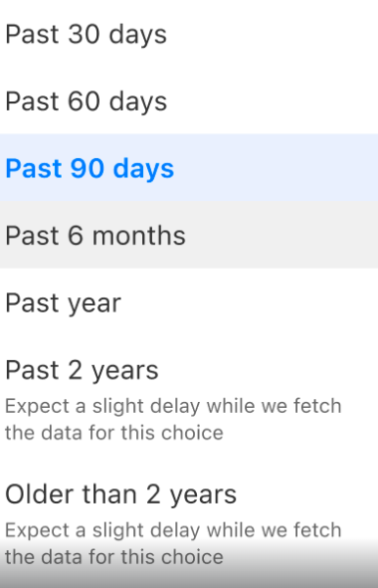Switch the range to 60 days
The height and width of the screenshot is (588, 378).
189,100
